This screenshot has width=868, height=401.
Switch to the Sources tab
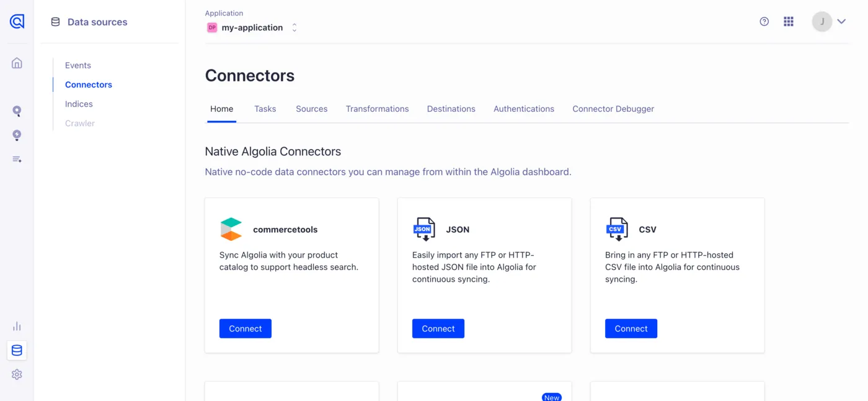(x=311, y=109)
